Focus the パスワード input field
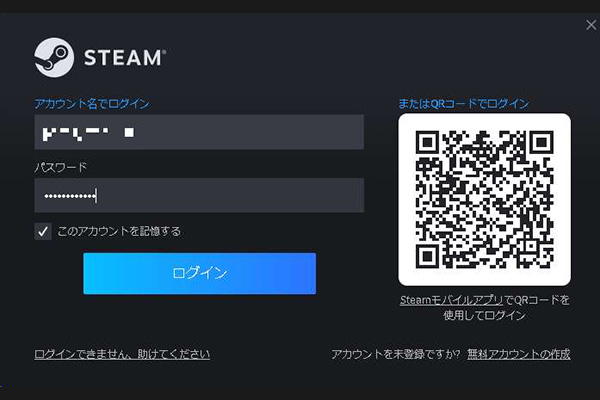 (199, 195)
